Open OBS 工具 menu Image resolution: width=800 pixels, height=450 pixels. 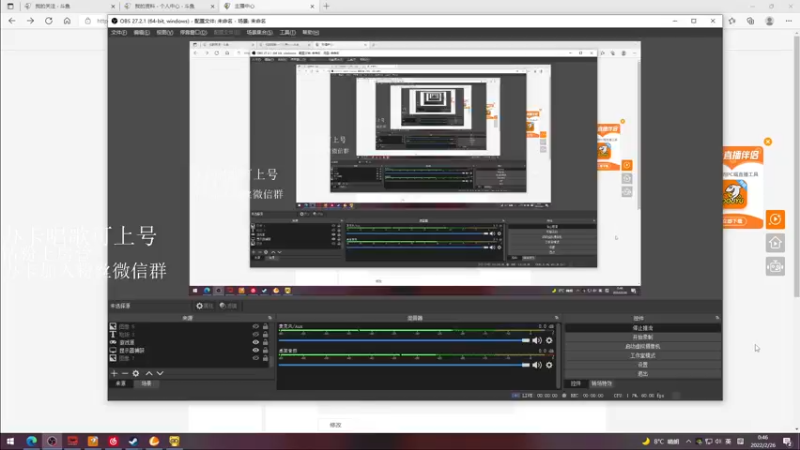point(287,32)
